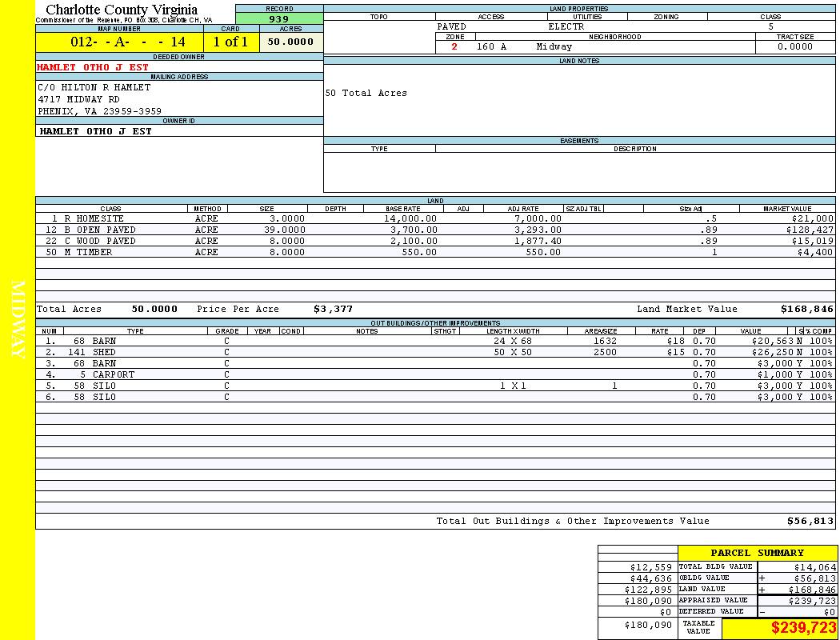Click the Total Out Buildings value $56,813
Viewport: 840px width, 640px height.
tap(810, 521)
